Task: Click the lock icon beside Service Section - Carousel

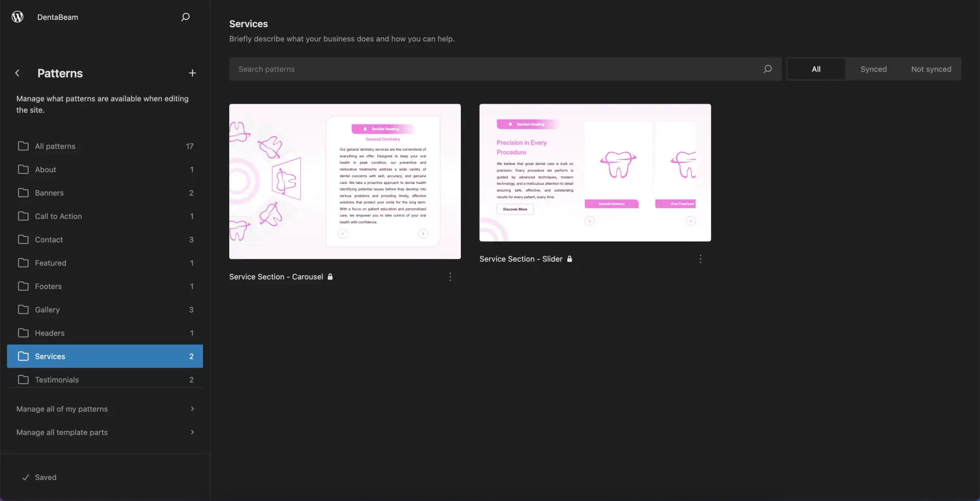Action: click(330, 277)
